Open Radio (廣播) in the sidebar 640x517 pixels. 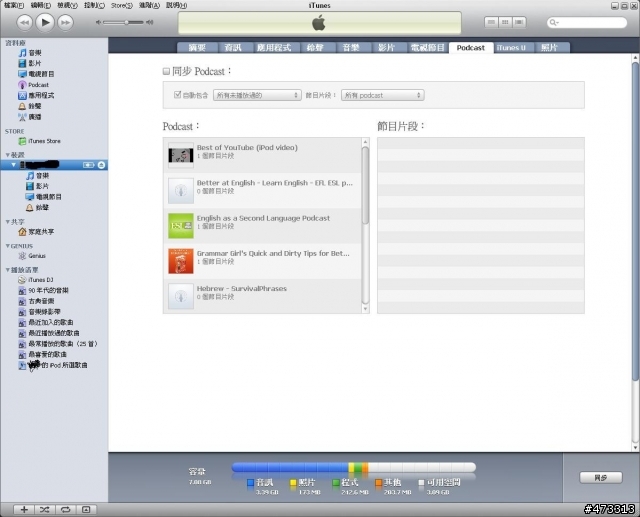(x=30, y=117)
